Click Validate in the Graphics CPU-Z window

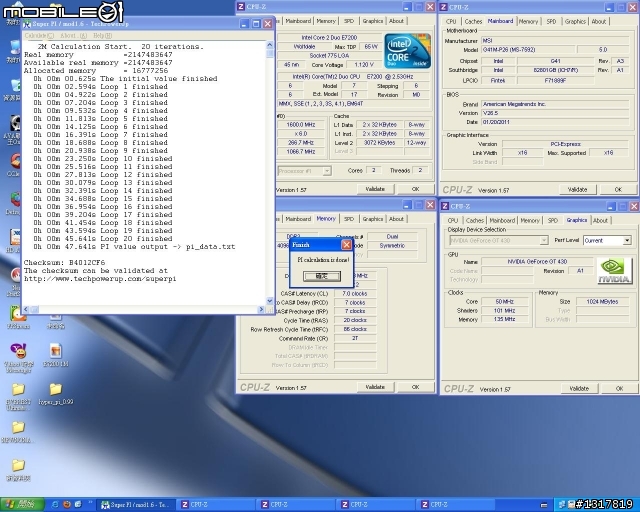(579, 388)
